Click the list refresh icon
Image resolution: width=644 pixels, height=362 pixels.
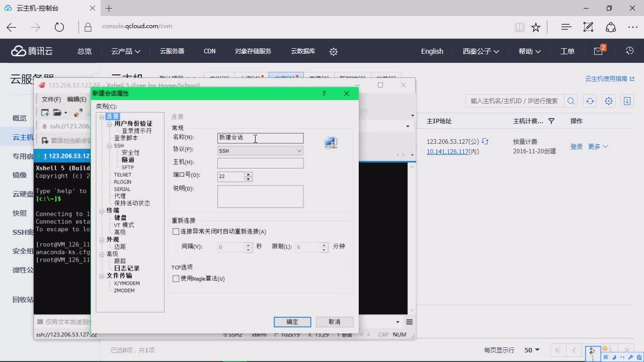(x=590, y=101)
